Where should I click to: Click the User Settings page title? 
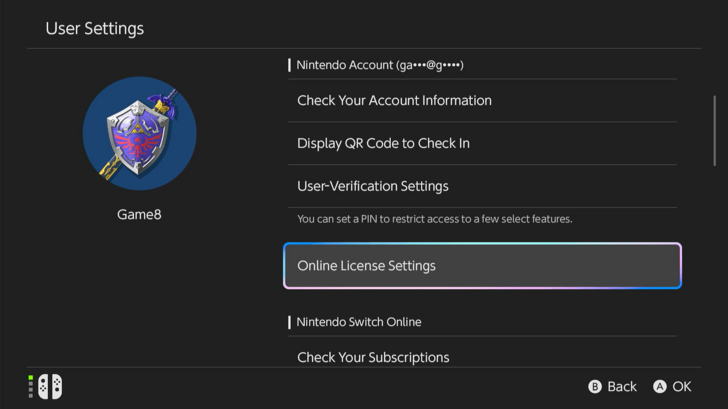coord(95,29)
